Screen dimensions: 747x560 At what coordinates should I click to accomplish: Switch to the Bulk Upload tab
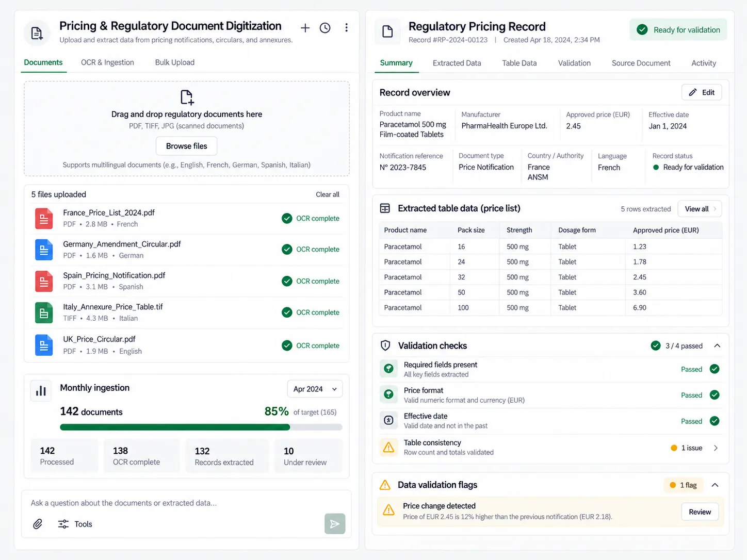(x=175, y=62)
